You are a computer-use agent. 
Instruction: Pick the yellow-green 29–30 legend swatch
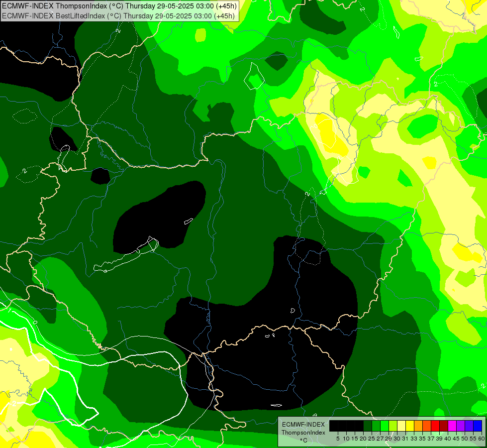[x=393, y=426]
